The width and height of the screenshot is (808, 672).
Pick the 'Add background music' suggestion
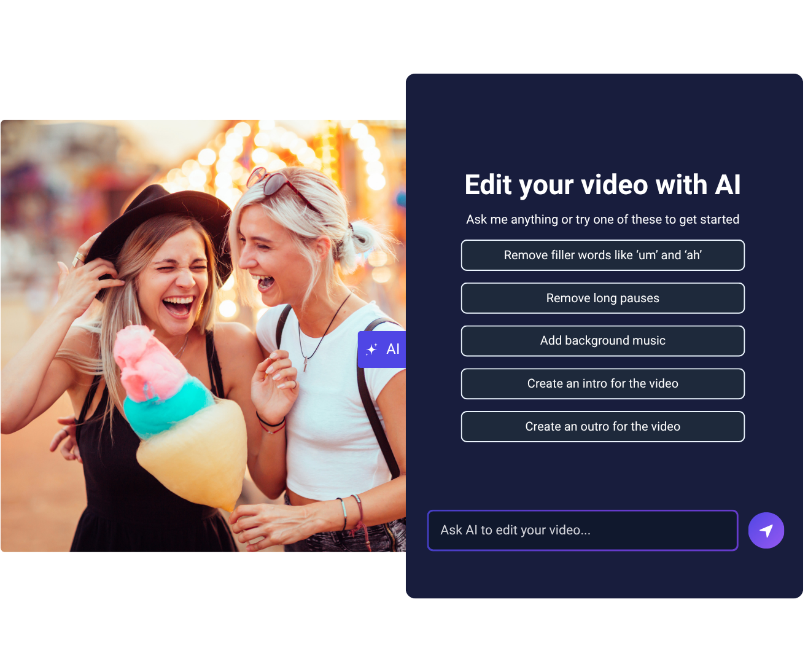(602, 341)
